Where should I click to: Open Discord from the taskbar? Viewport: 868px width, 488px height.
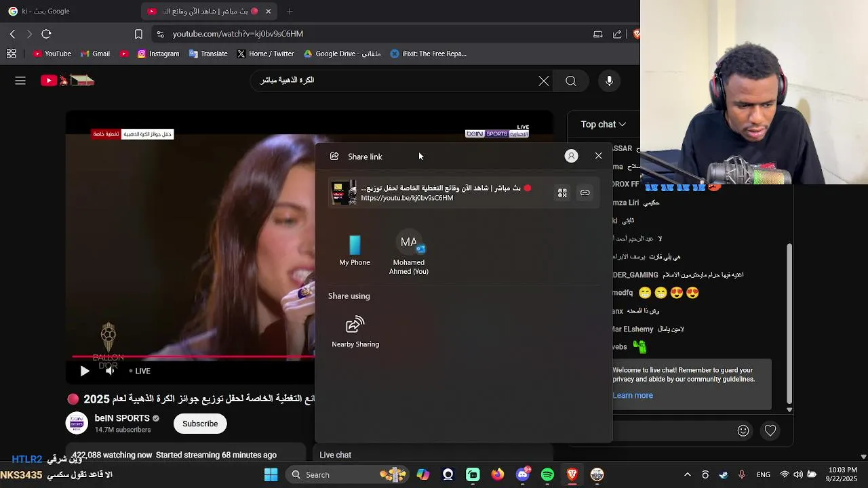(523, 474)
